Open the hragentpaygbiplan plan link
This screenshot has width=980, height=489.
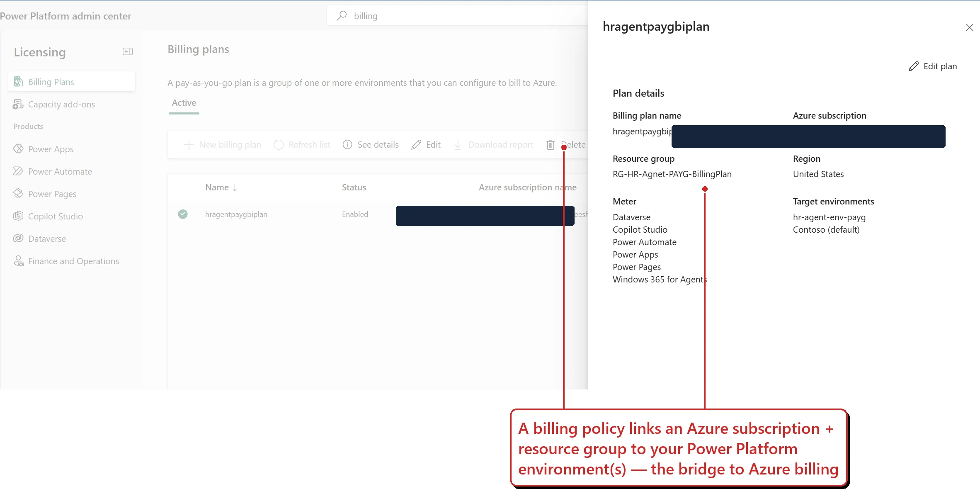click(236, 214)
